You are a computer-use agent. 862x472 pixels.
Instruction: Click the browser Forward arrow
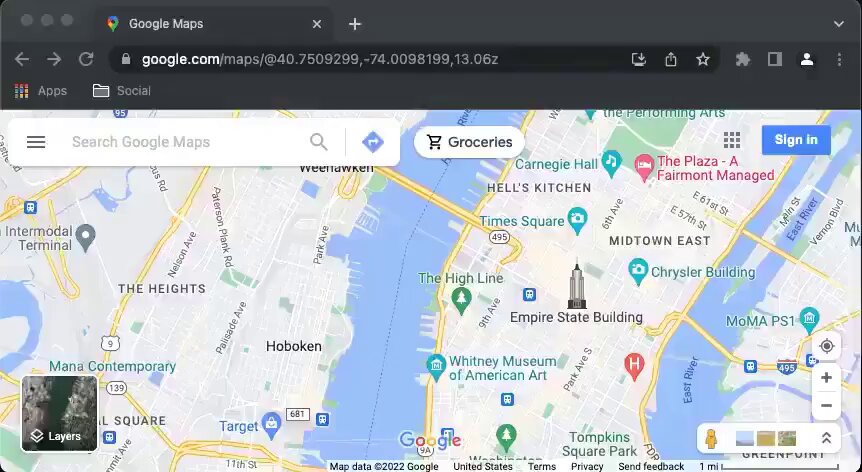54,59
